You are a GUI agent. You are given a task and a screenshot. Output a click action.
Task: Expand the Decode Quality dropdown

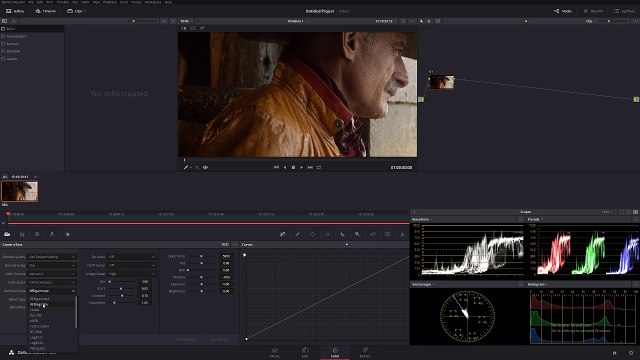tap(52, 257)
